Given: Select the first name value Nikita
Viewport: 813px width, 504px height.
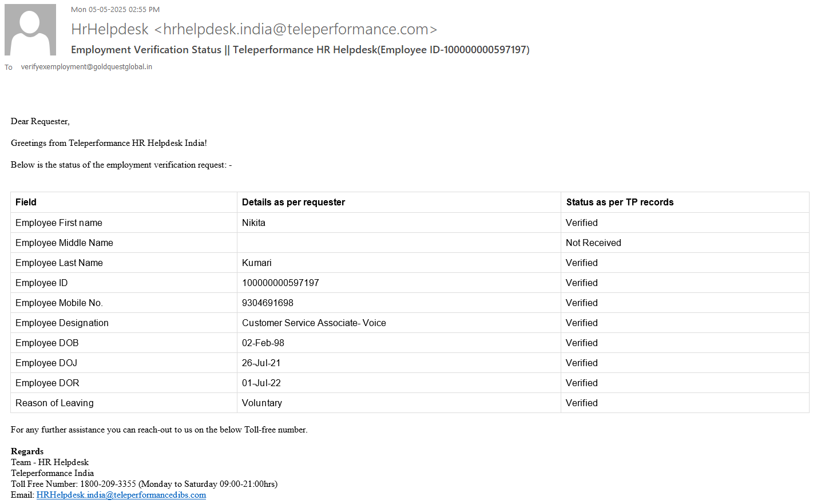Looking at the screenshot, I should [253, 223].
